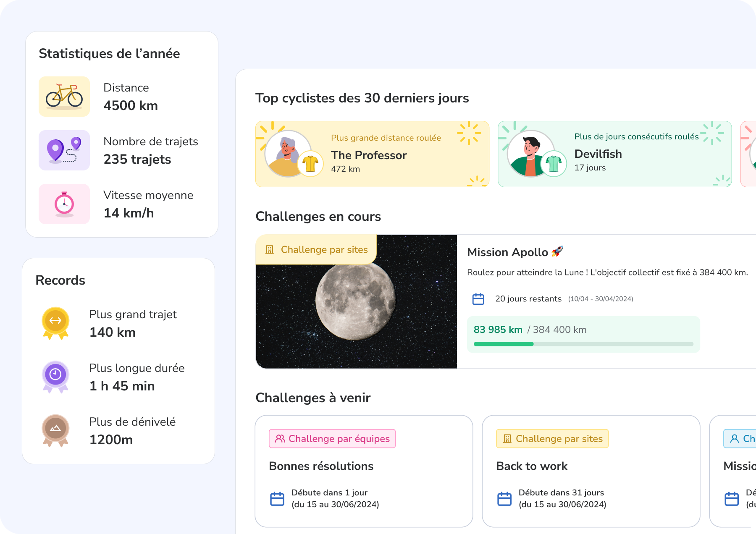Click calendar icon in Back to work card
The image size is (756, 534).
504,499
